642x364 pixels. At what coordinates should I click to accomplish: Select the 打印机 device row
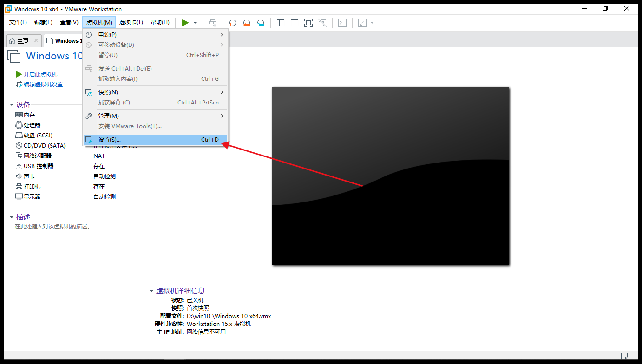(28, 187)
